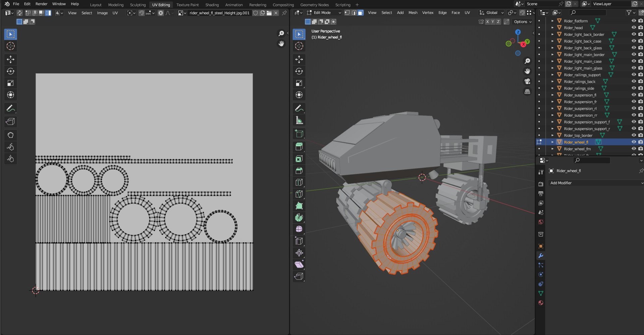Image resolution: width=644 pixels, height=335 pixels.
Task: Open the Add Modifier dropdown
Action: [x=596, y=183]
